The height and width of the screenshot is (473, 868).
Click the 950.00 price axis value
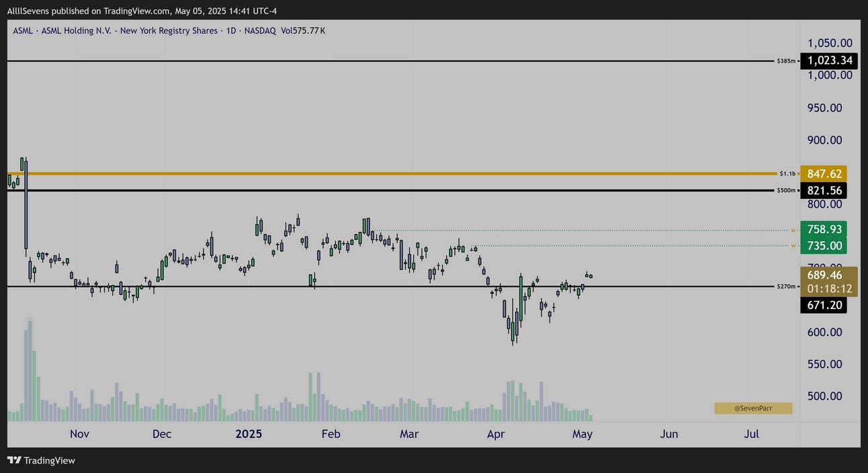coord(825,107)
